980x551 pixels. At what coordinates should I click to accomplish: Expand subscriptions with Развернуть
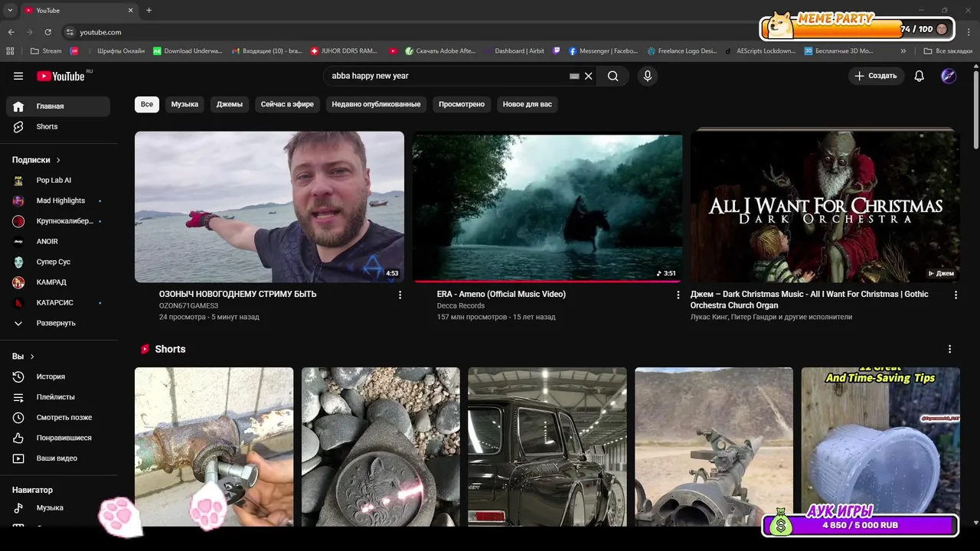coord(58,323)
